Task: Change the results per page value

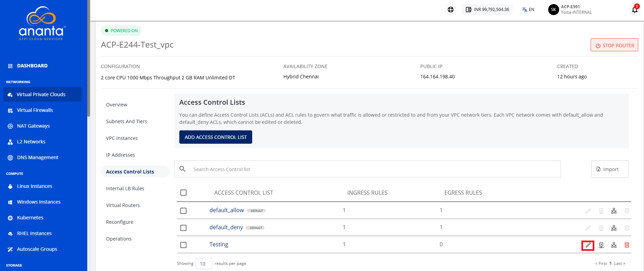Action: 204,263
